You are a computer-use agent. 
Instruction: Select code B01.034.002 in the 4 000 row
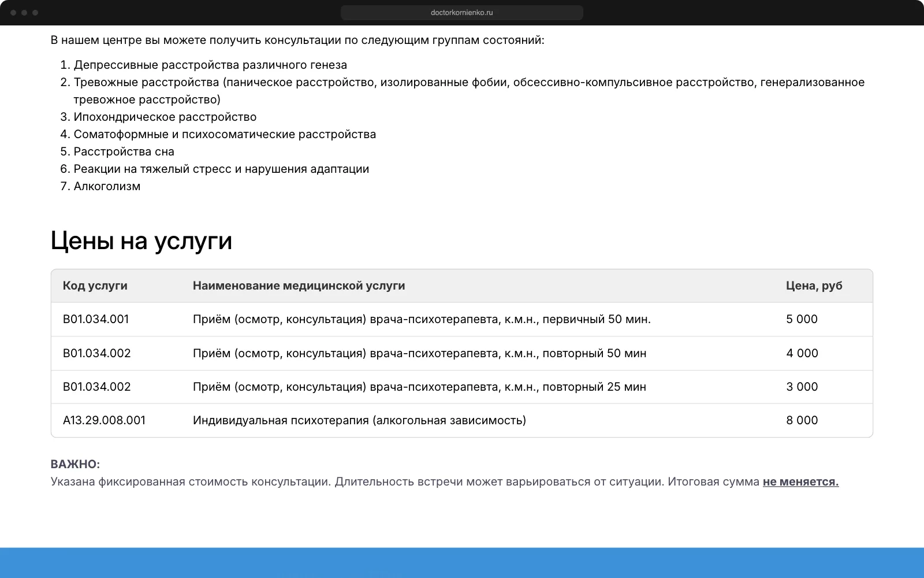(97, 353)
